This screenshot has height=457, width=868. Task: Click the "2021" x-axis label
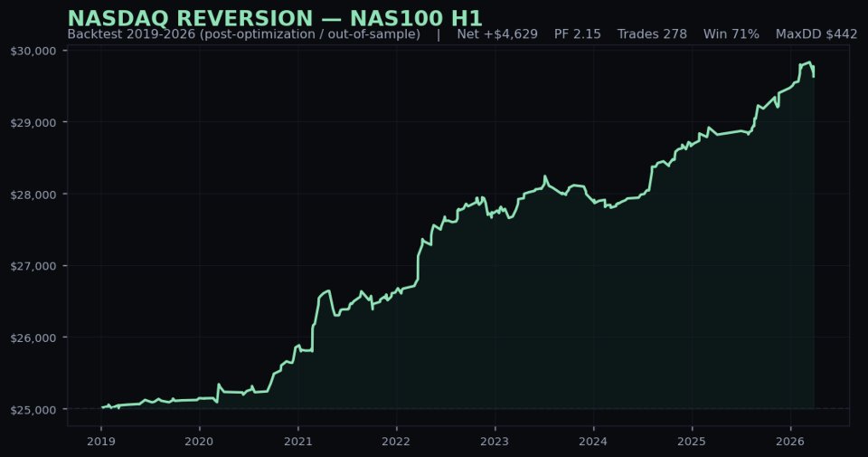(x=297, y=442)
